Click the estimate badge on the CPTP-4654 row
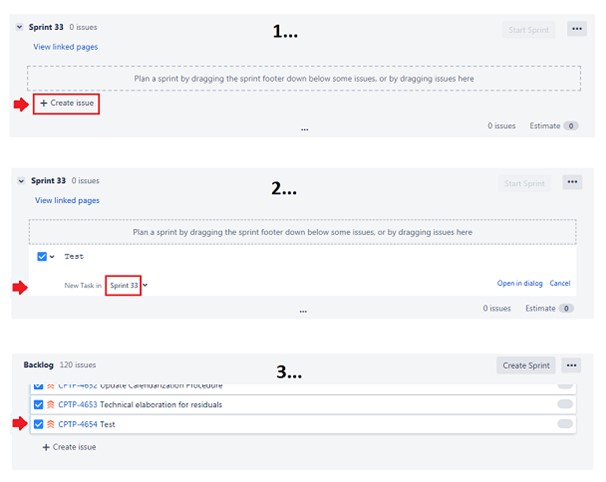Viewport: 606px width, 482px height. 565,424
